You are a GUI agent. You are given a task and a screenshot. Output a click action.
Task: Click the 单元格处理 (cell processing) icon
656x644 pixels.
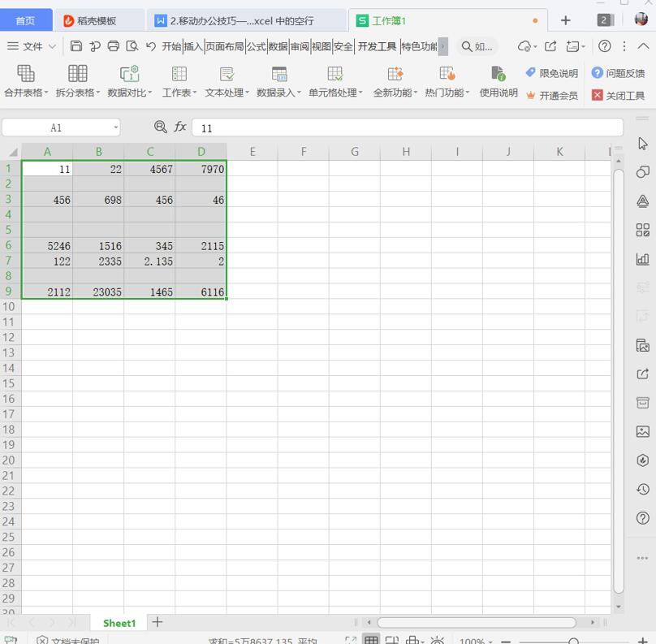tap(335, 74)
